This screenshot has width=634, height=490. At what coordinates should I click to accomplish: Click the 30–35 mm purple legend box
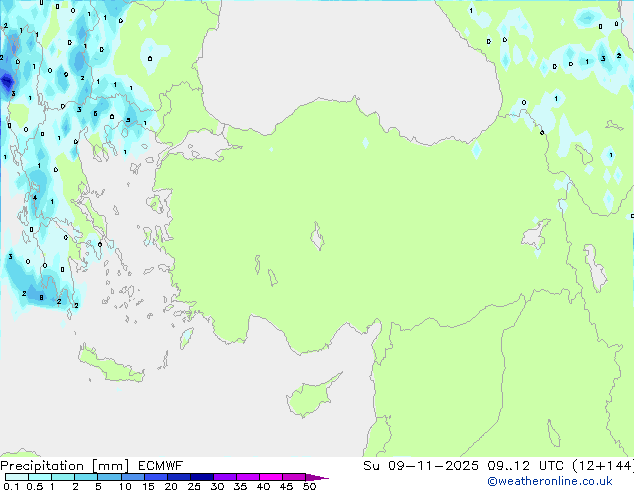224,477
